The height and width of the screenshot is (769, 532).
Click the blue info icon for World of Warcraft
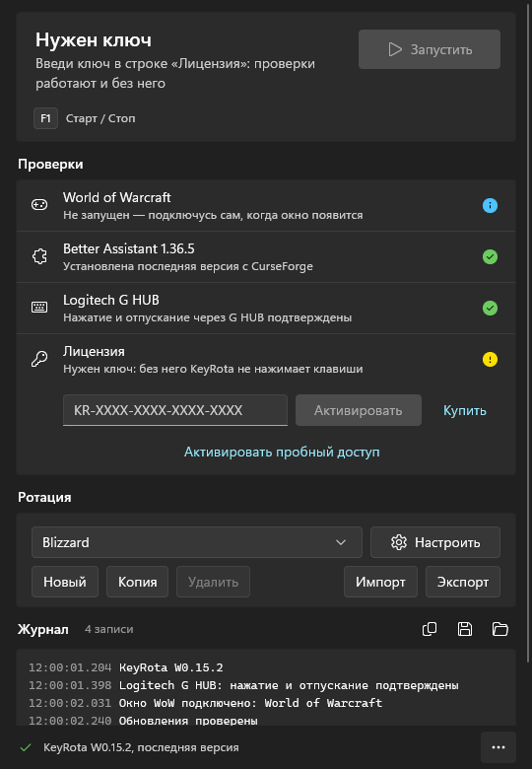click(x=490, y=205)
